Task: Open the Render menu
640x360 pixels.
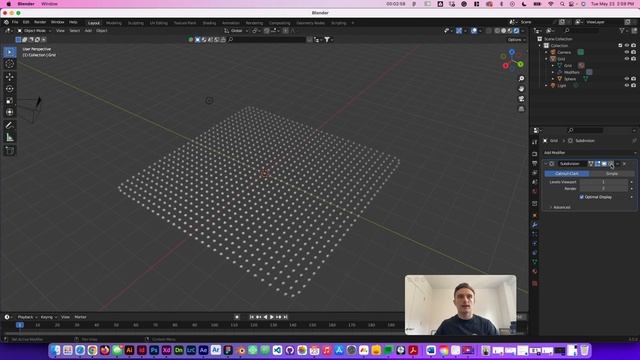Action: tap(40, 22)
